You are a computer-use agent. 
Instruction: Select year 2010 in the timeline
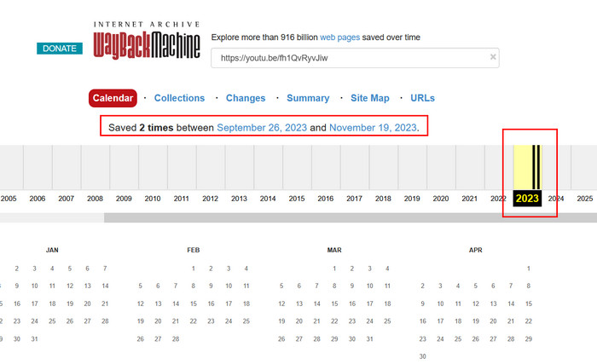point(153,199)
